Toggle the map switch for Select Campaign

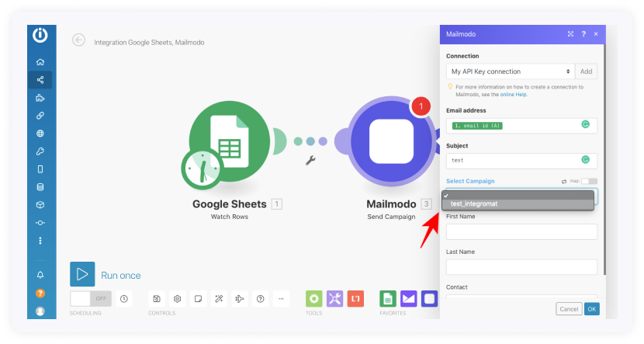coord(589,181)
